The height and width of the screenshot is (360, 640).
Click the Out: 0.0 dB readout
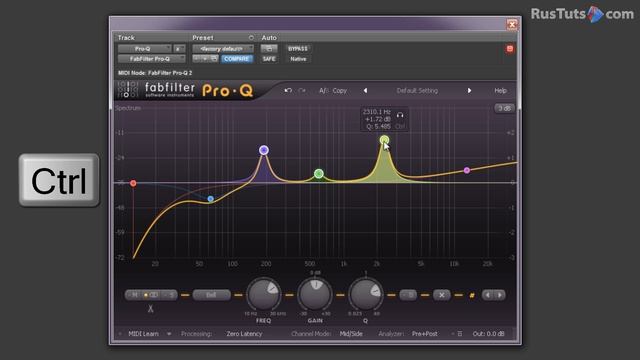(x=488, y=333)
